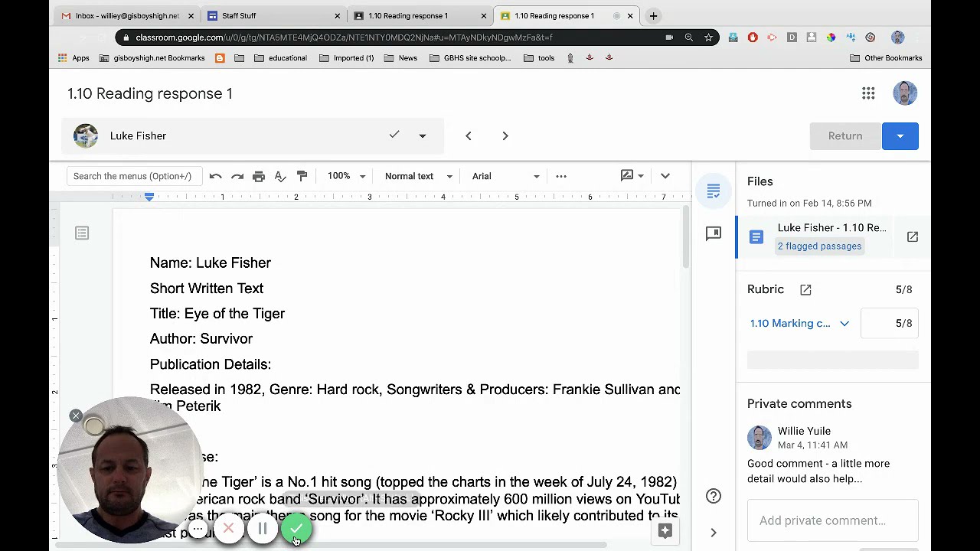The image size is (980, 551).
Task: Click the Title: Eye of the Tiger line
Action: [217, 314]
